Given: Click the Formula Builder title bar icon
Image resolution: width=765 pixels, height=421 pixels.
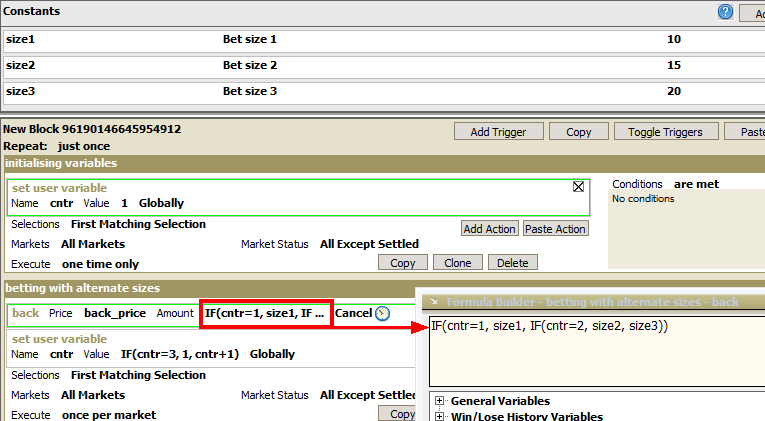Looking at the screenshot, I should pos(434,301).
